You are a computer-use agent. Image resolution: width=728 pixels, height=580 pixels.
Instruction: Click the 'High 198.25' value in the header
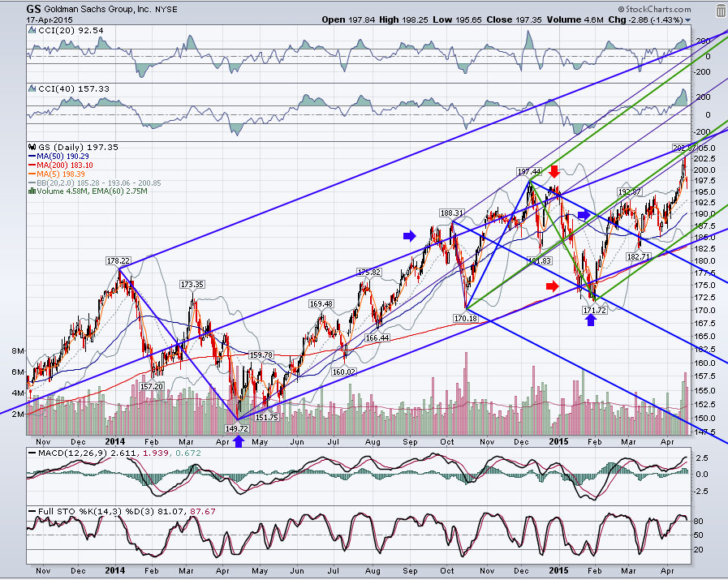click(x=403, y=20)
